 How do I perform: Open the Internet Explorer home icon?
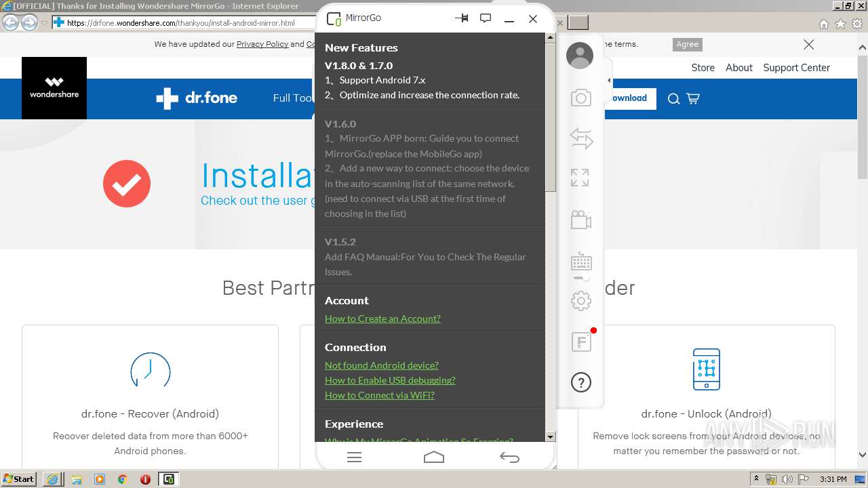pyautogui.click(x=823, y=24)
